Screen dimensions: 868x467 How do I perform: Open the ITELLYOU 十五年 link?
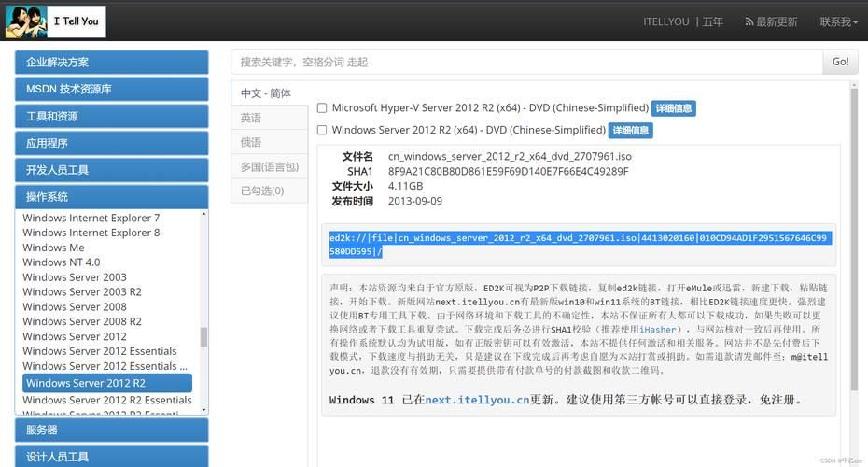click(683, 21)
